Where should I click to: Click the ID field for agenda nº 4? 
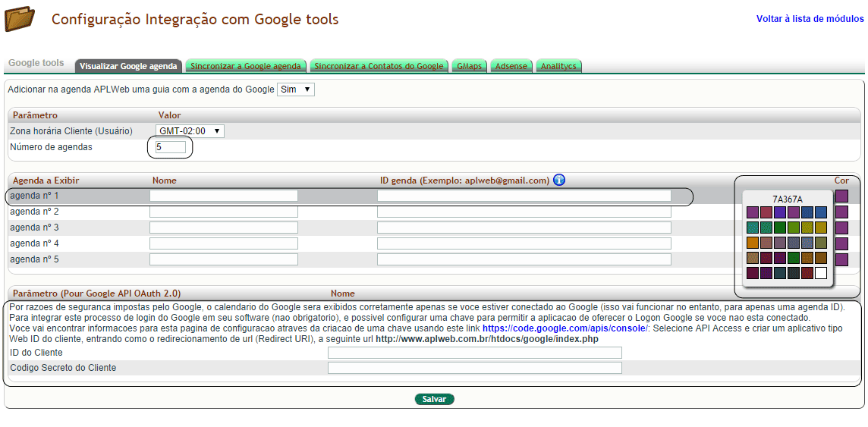[524, 243]
